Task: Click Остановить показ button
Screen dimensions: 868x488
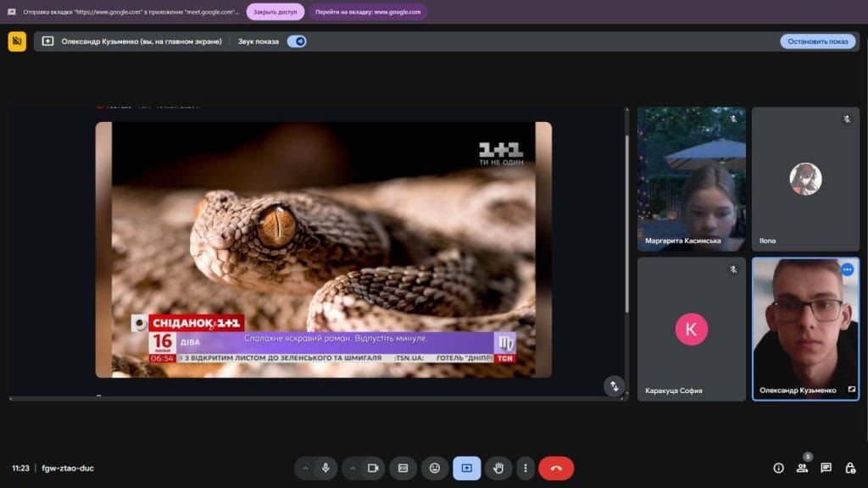Action: coord(818,42)
